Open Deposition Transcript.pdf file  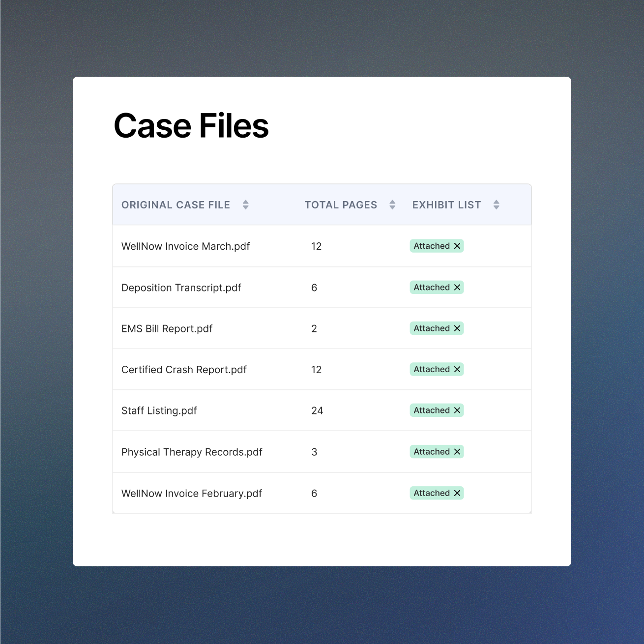coord(181,288)
